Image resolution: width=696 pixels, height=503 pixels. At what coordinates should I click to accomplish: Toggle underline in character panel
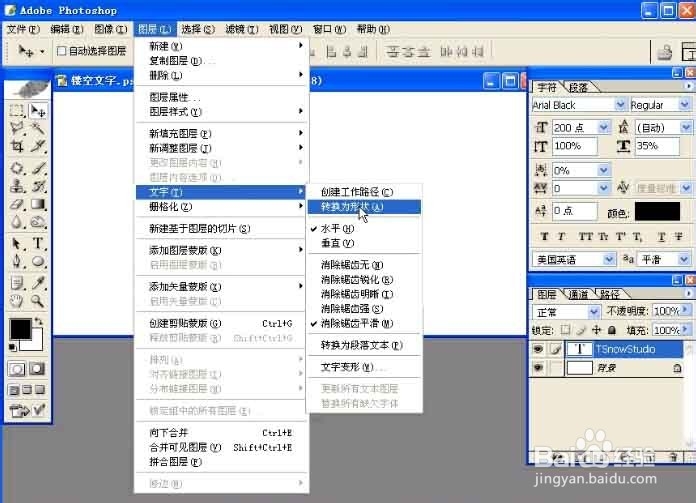point(661,237)
